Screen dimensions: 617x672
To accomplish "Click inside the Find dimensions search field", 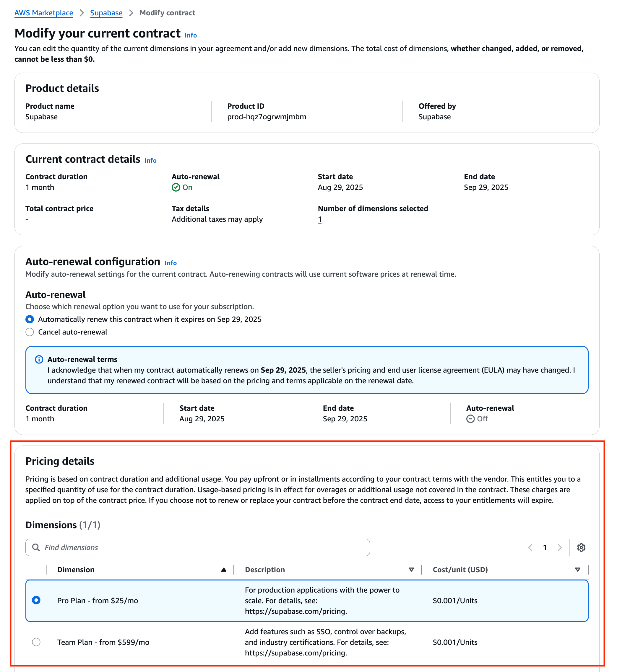I will coord(167,547).
